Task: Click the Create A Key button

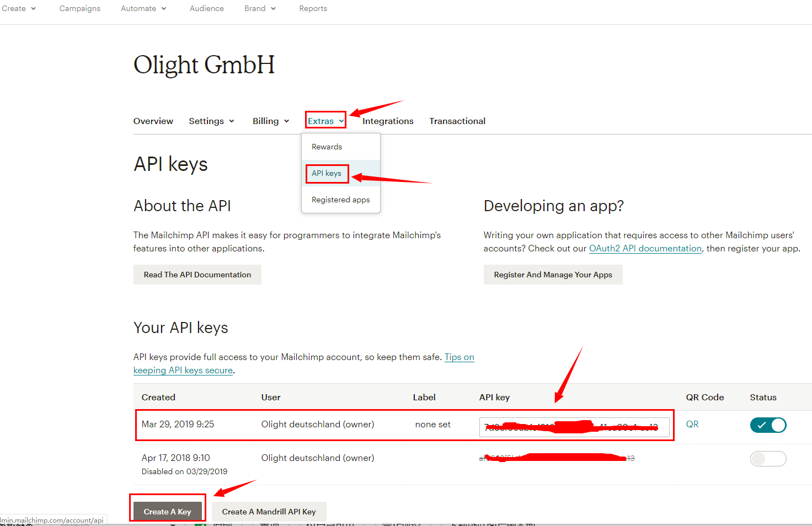Action: (x=168, y=512)
